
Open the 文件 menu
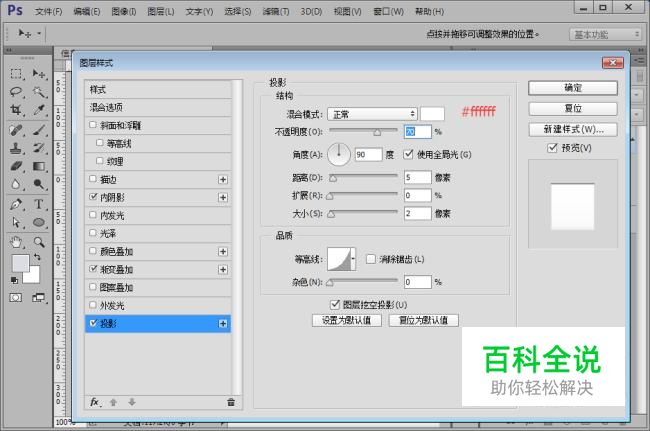tap(49, 12)
